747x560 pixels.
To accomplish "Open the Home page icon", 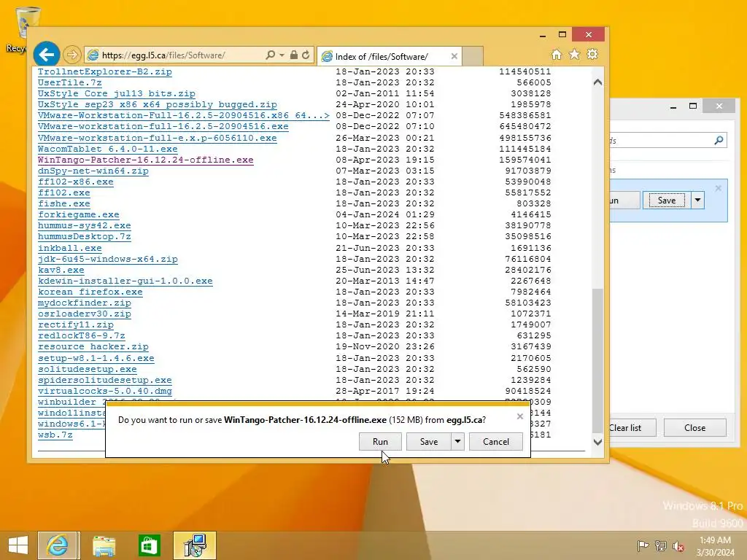I will [557, 54].
